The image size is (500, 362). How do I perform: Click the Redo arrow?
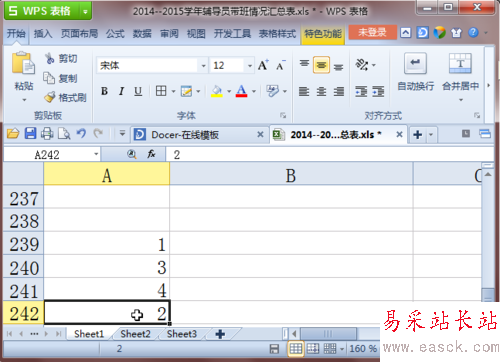point(98,134)
